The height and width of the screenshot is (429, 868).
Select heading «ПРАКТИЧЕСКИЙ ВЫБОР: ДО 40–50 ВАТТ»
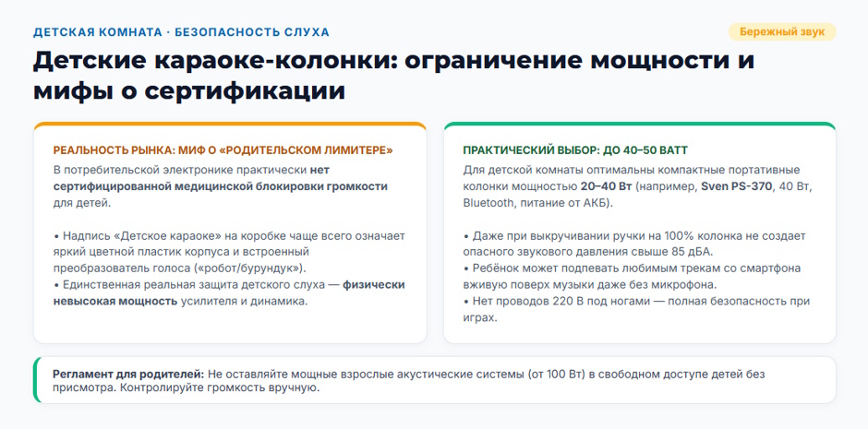pyautogui.click(x=575, y=150)
